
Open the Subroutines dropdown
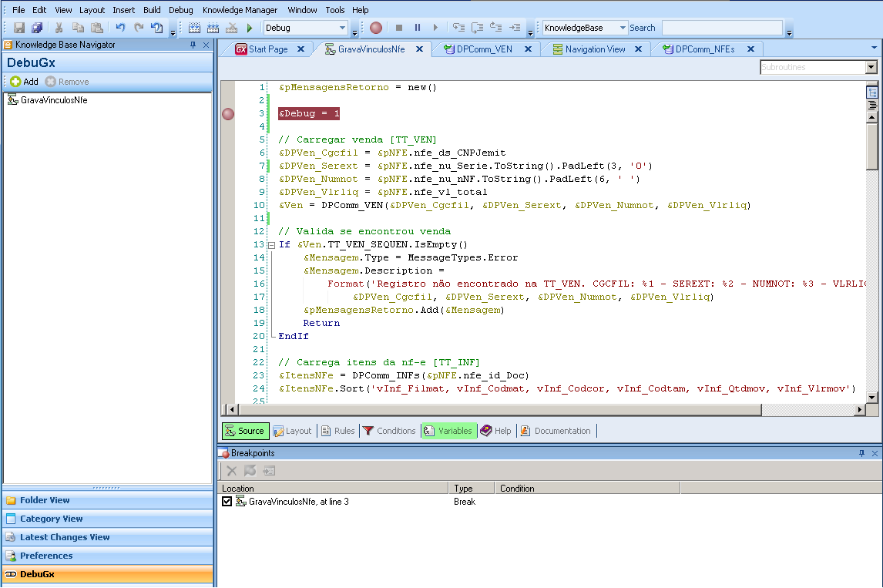click(x=871, y=67)
